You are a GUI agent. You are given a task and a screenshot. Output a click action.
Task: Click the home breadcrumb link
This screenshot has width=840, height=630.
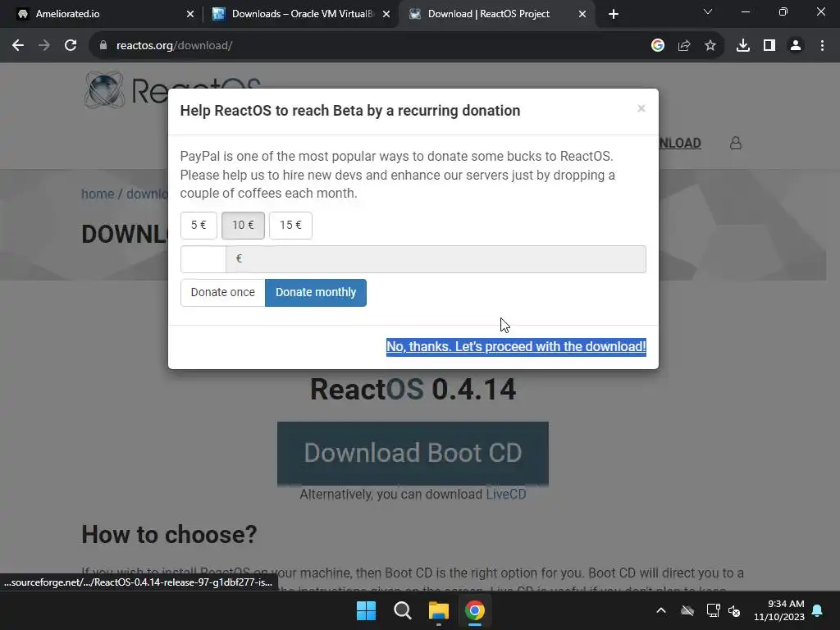pos(98,194)
